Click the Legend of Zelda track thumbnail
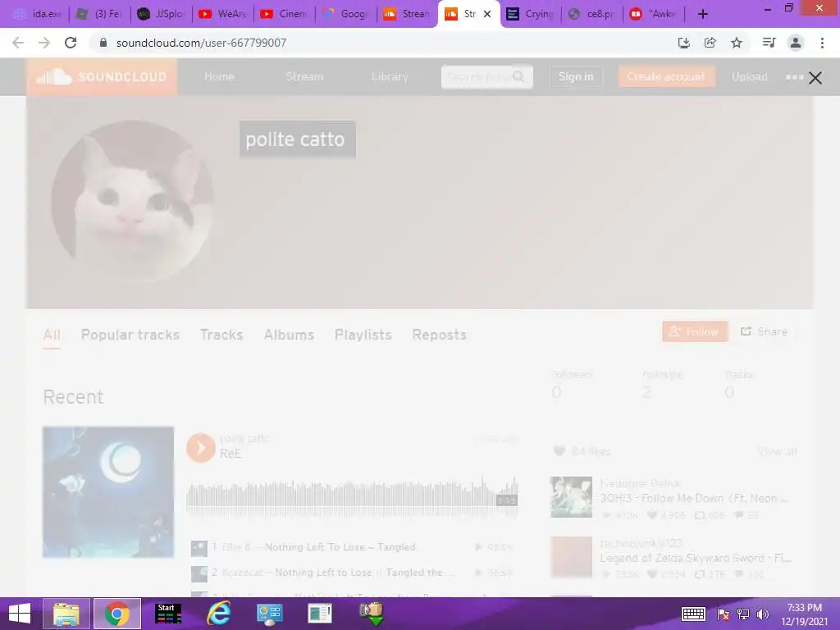The width and height of the screenshot is (840, 630). pyautogui.click(x=572, y=557)
